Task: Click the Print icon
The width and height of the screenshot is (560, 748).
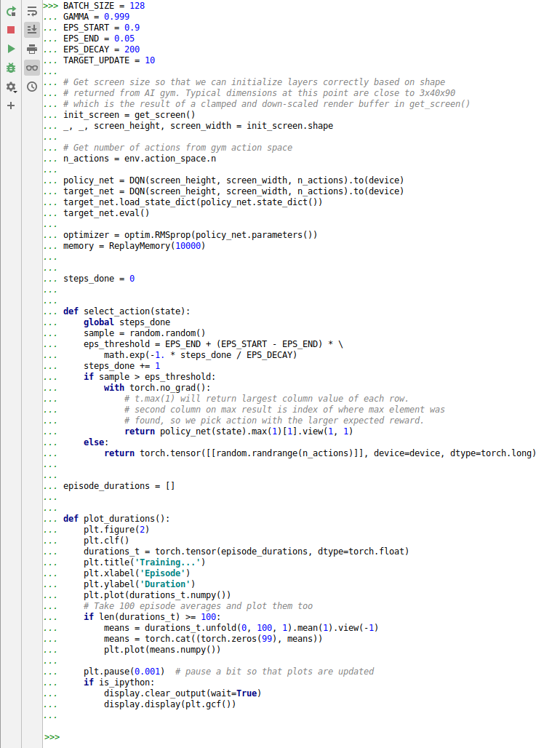Action: click(x=32, y=49)
